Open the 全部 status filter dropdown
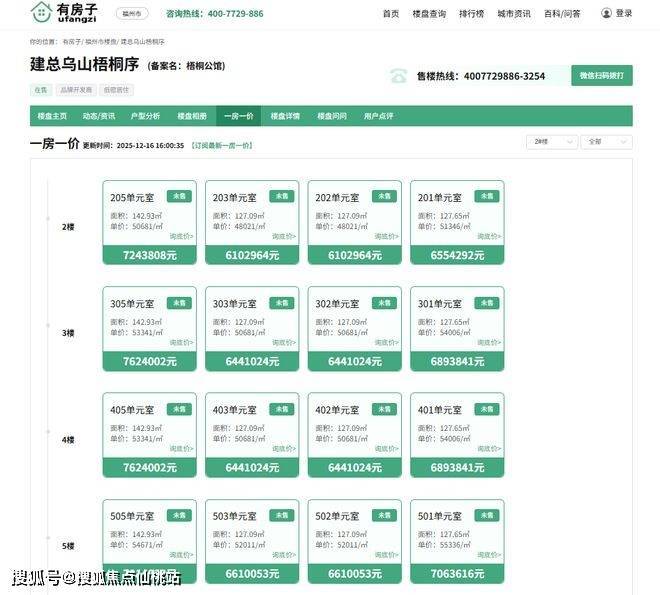The height and width of the screenshot is (595, 660). coord(606,142)
